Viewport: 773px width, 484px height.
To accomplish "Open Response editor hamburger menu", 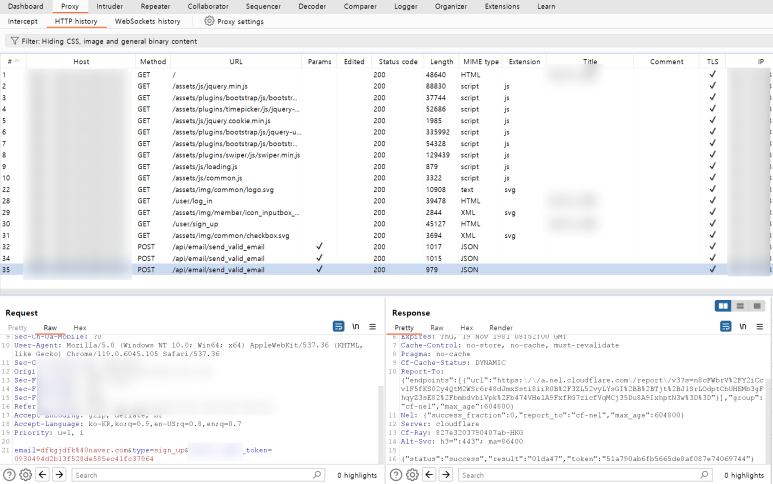I will click(x=760, y=327).
